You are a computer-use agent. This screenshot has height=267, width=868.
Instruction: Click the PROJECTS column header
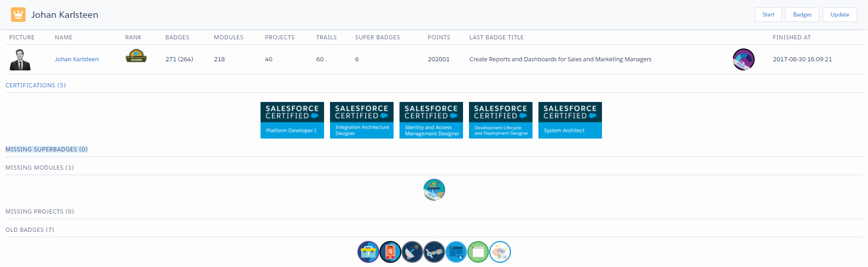[x=280, y=37]
